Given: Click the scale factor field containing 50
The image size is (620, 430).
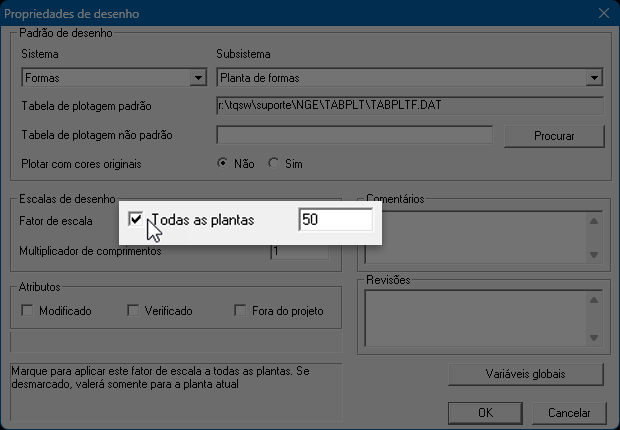Looking at the screenshot, I should click(335, 219).
